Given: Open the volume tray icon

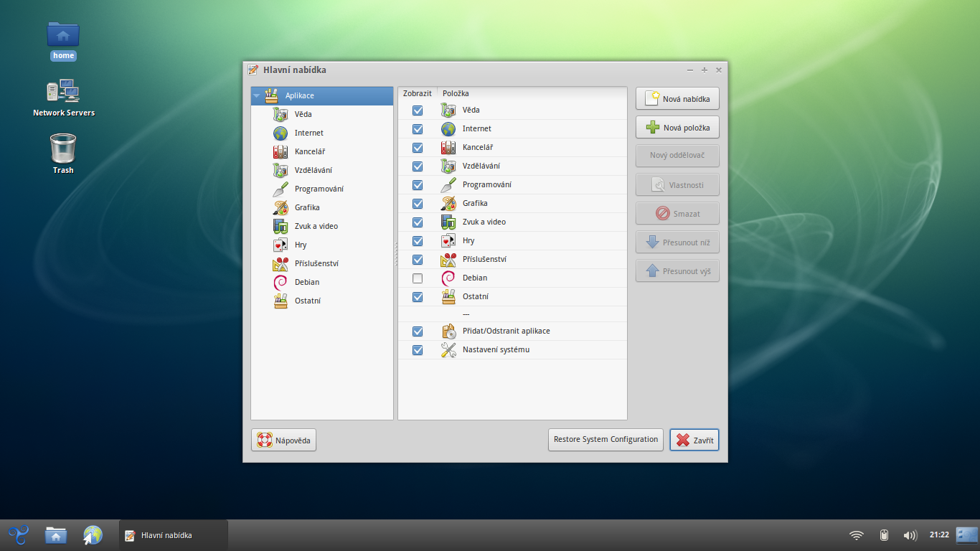Looking at the screenshot, I should (x=910, y=535).
